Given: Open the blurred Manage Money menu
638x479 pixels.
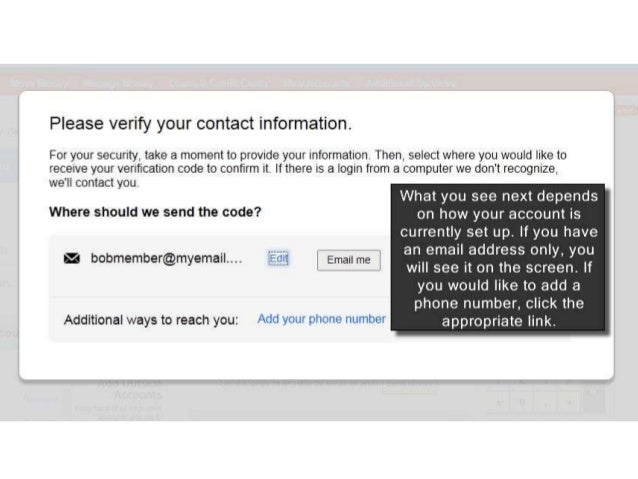Looking at the screenshot, I should (x=118, y=84).
